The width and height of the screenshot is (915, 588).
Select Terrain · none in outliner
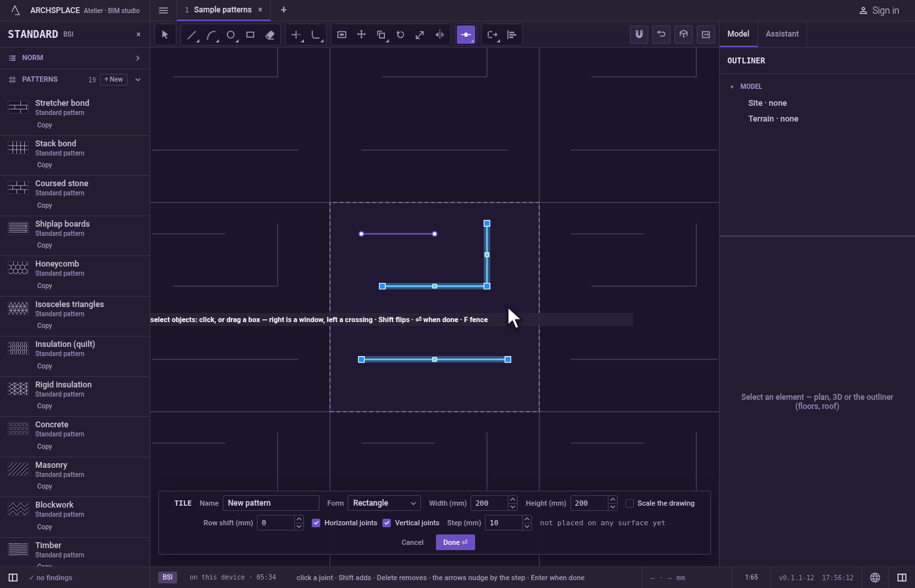tap(773, 119)
